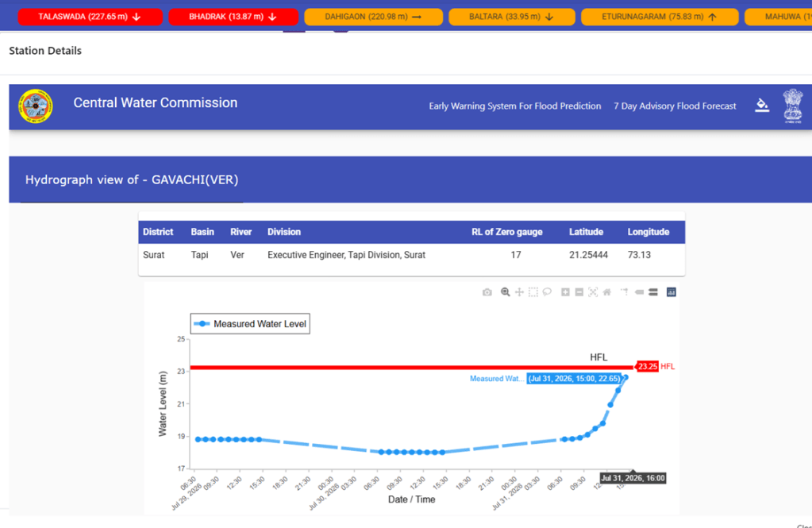Click the Zoom in plus icon
The width and height of the screenshot is (812, 528).
(565, 292)
